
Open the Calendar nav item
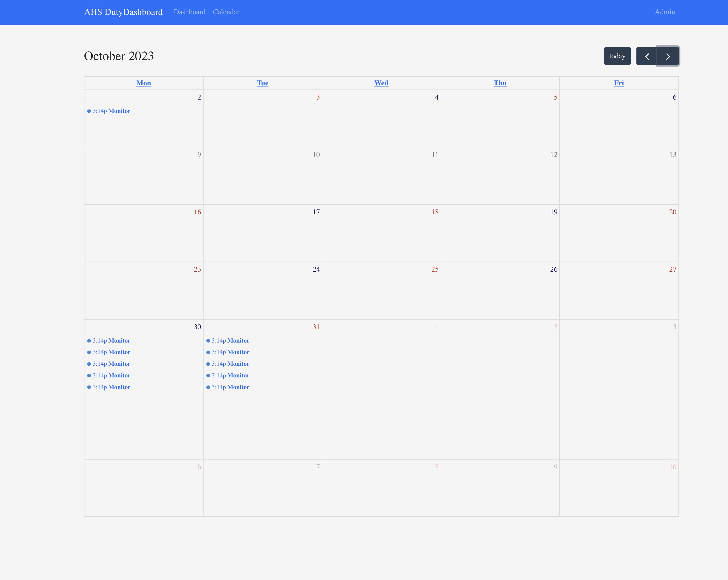coord(226,12)
